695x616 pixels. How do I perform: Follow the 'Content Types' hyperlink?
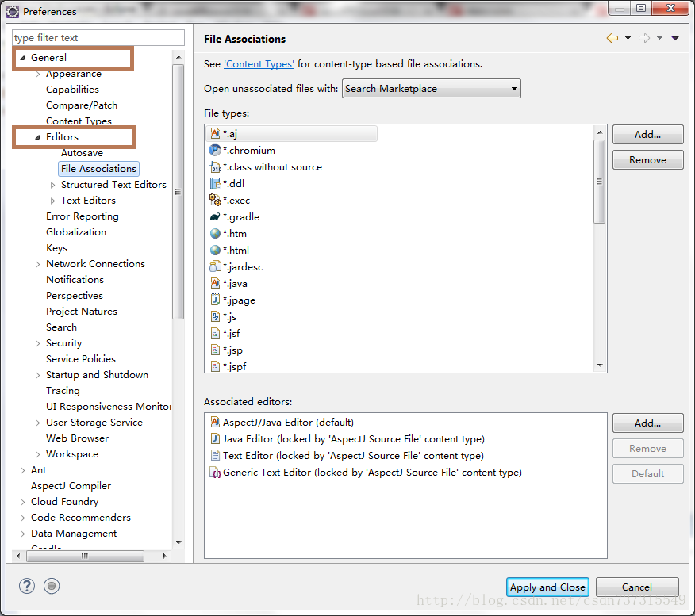(x=259, y=64)
